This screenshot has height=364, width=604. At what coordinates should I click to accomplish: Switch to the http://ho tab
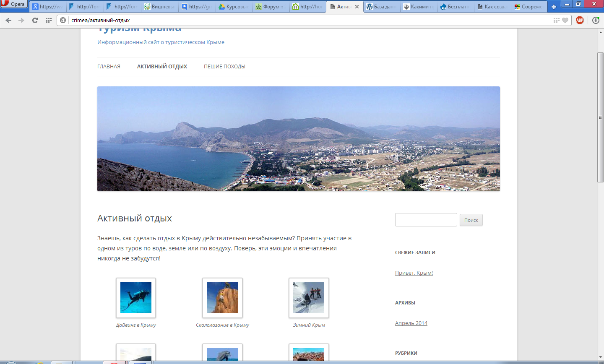308,7
